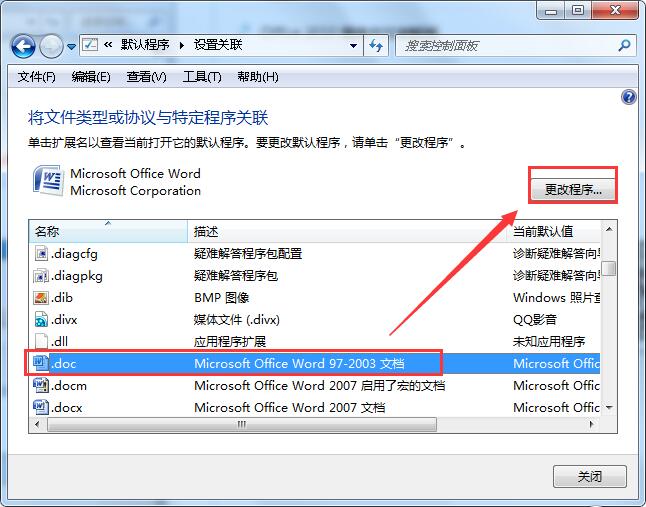
Task: Open the 工具(T) menu
Action: coord(202,77)
